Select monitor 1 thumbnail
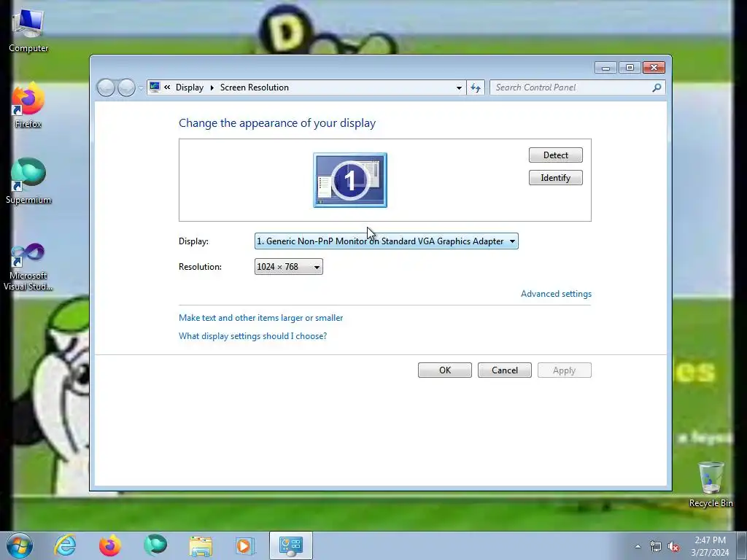 350,180
